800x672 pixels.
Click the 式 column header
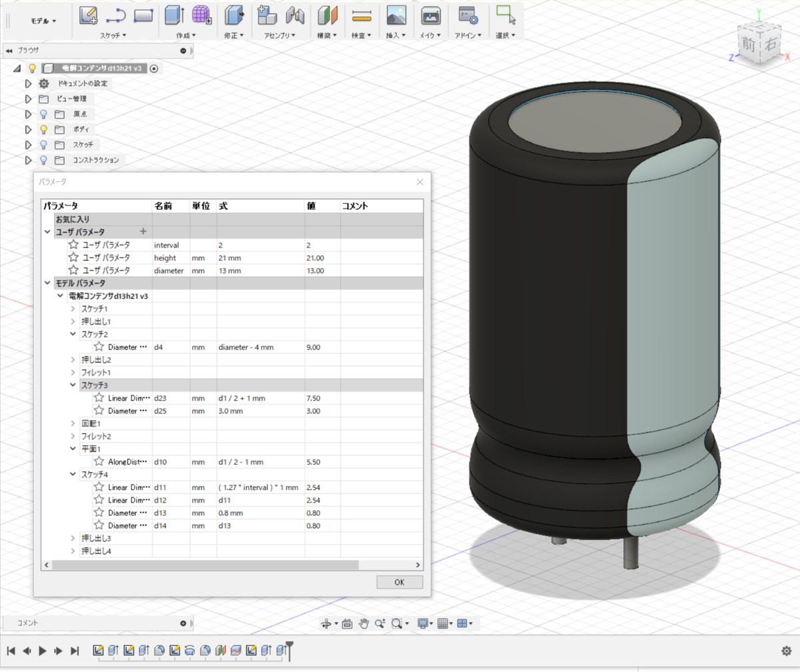[x=261, y=206]
